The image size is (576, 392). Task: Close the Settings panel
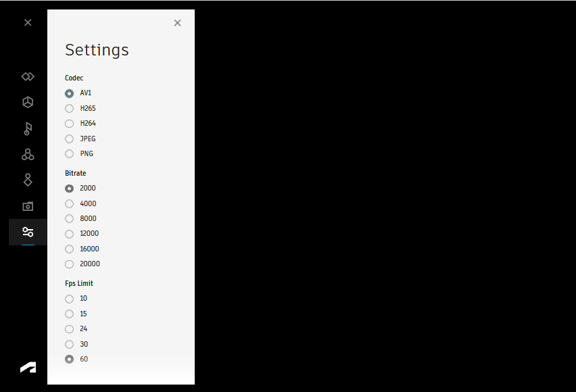click(x=177, y=23)
